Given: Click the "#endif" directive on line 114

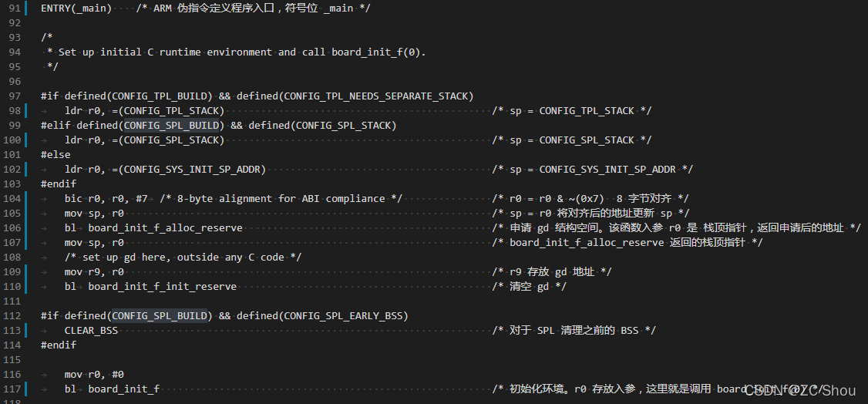Looking at the screenshot, I should click(59, 345).
